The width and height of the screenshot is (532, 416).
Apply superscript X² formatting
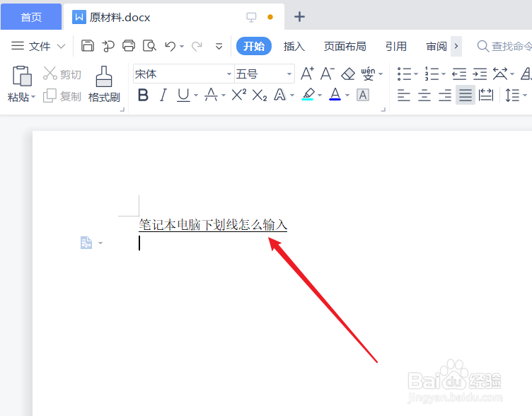coord(239,95)
